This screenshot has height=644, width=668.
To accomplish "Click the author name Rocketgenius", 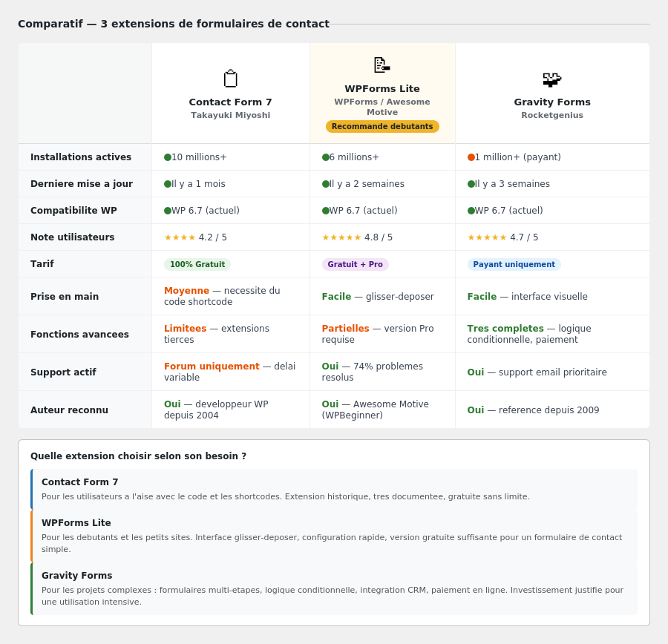I will coord(552,116).
